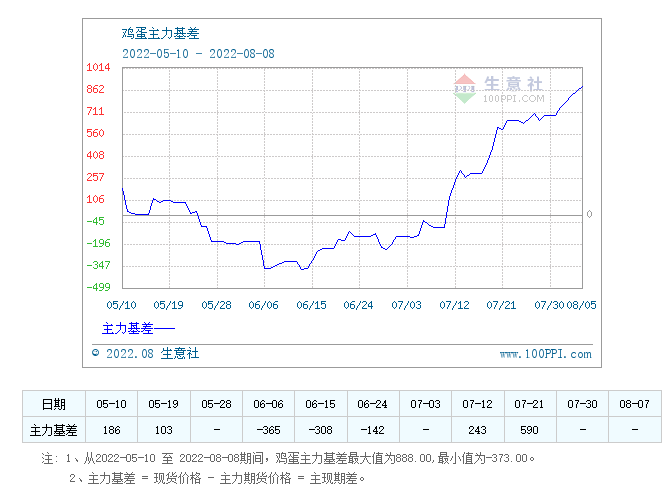Click the 07-12 date column header
Viewport: 672px width, 493px height.
tap(476, 404)
